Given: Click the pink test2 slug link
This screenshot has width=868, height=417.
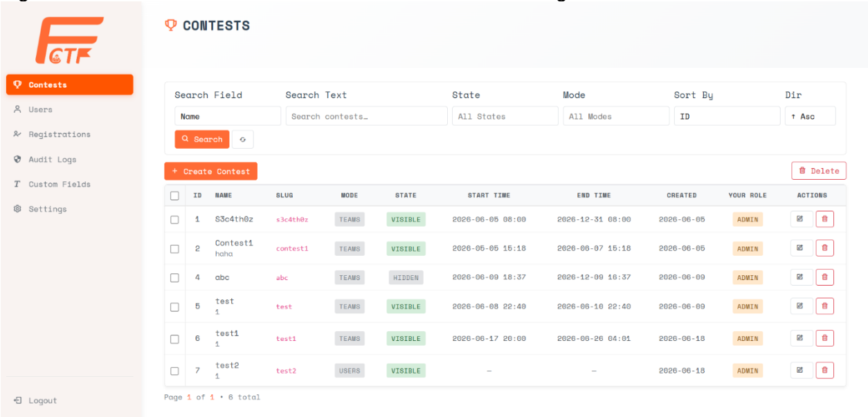Looking at the screenshot, I should pyautogui.click(x=286, y=371).
